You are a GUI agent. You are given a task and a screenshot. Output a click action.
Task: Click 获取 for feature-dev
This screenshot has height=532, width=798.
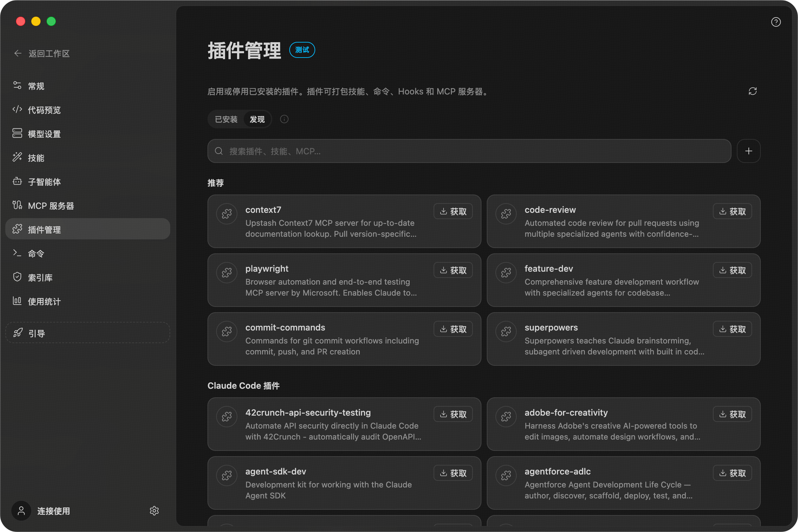[732, 270]
